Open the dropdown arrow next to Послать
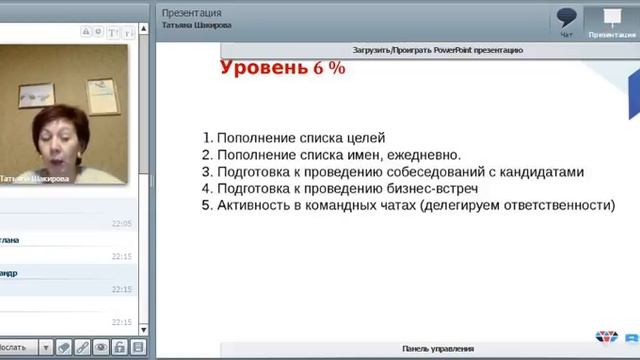 coord(46,347)
